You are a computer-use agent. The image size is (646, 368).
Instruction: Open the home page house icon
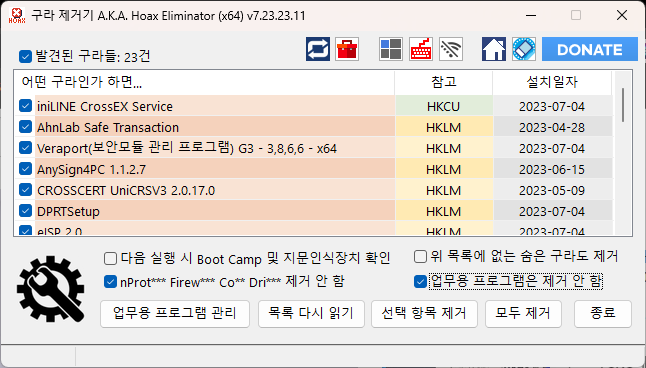(494, 49)
